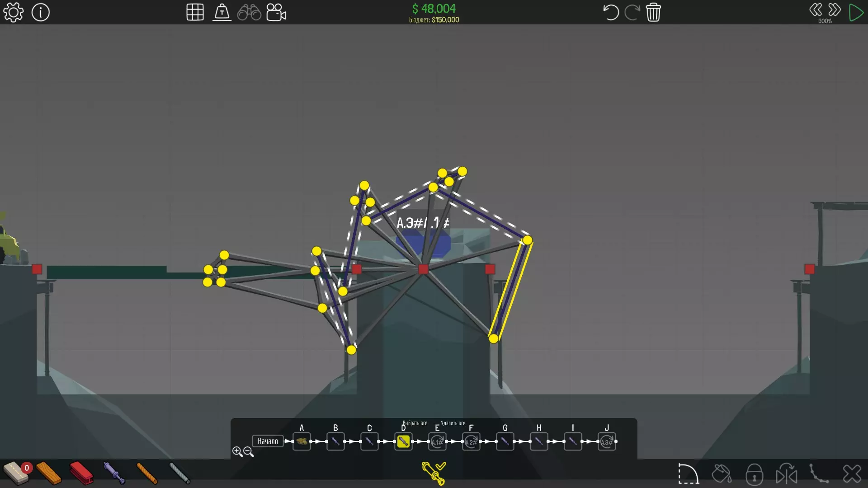Select the rope material

147,473
